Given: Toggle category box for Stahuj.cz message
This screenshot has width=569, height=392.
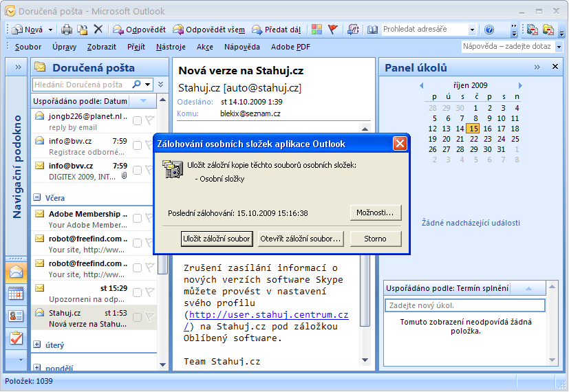Looking at the screenshot, I should click(x=137, y=317).
